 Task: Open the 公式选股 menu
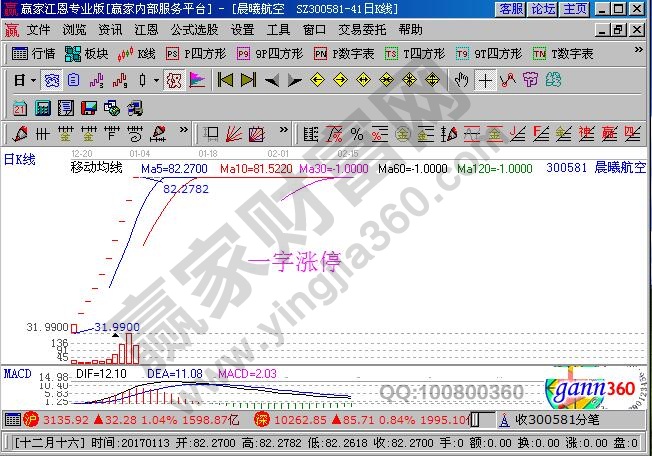tap(195, 30)
